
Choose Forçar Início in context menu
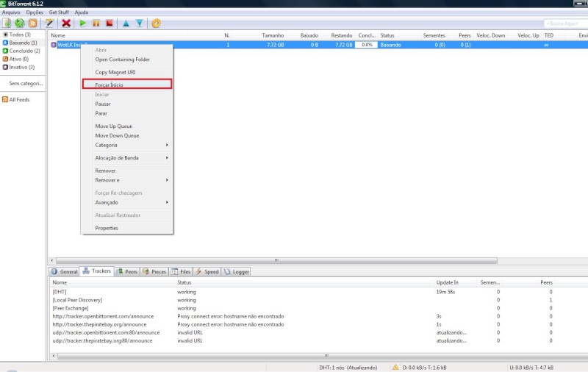[126, 85]
